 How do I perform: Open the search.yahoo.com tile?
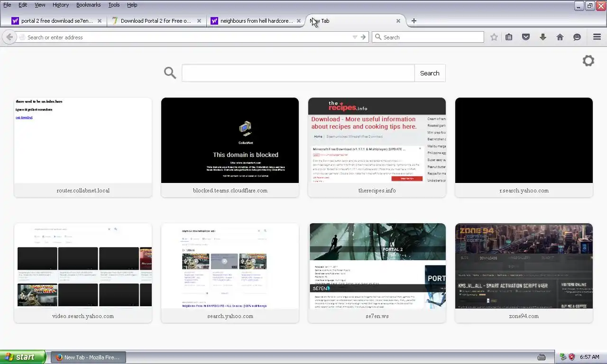pyautogui.click(x=230, y=273)
